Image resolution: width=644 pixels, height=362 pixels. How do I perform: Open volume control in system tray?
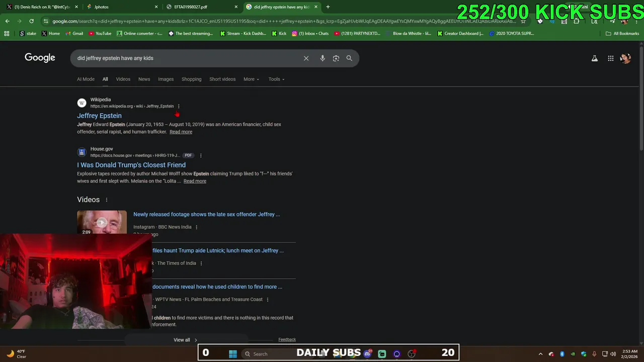click(x=613, y=354)
